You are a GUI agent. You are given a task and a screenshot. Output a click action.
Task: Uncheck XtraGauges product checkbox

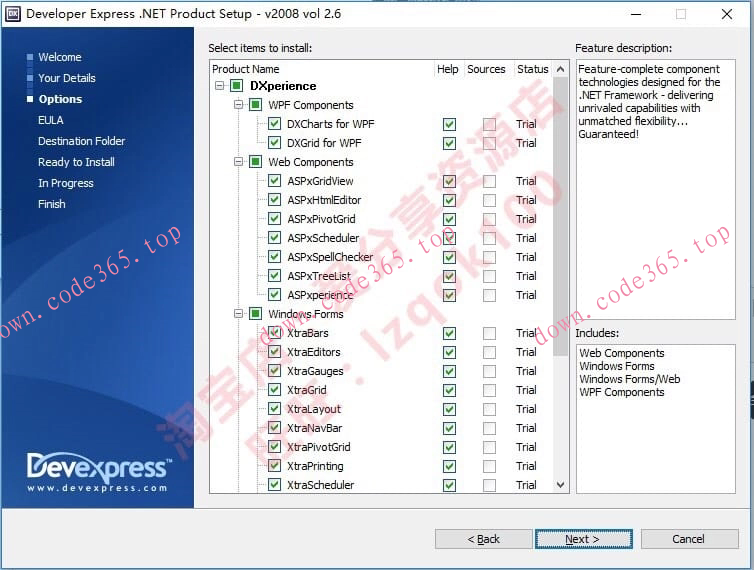(x=274, y=371)
